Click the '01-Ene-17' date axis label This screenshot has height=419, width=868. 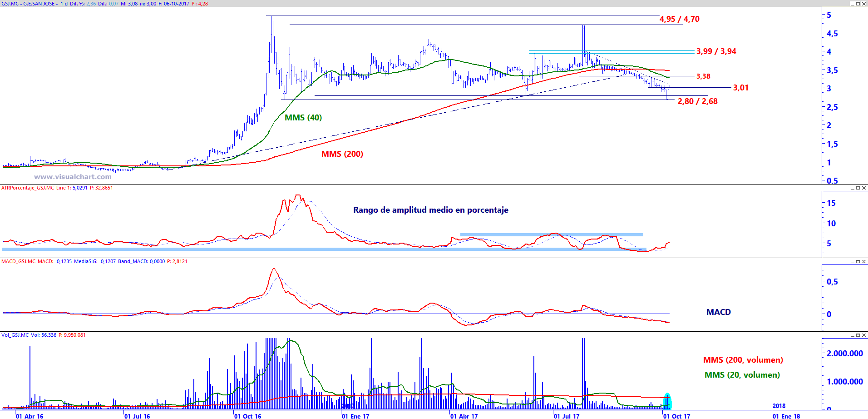pos(355,416)
